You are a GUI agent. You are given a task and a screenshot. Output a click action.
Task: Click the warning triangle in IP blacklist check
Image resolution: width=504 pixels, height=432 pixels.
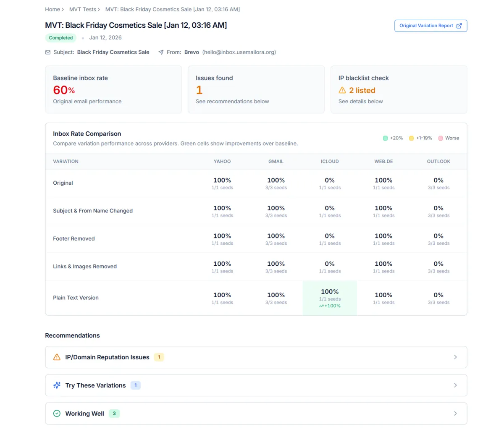pyautogui.click(x=342, y=90)
